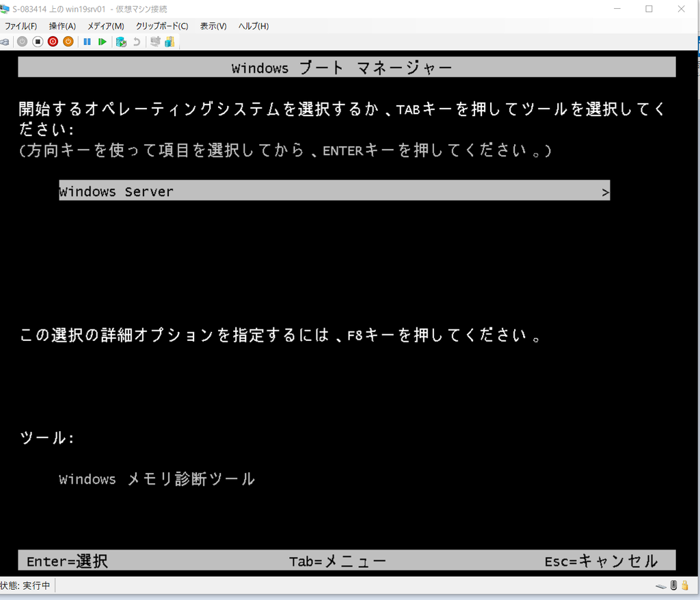The image size is (700, 600).
Task: Click the Ctrl+Alt+Del toolbar icon
Action: coord(4,42)
